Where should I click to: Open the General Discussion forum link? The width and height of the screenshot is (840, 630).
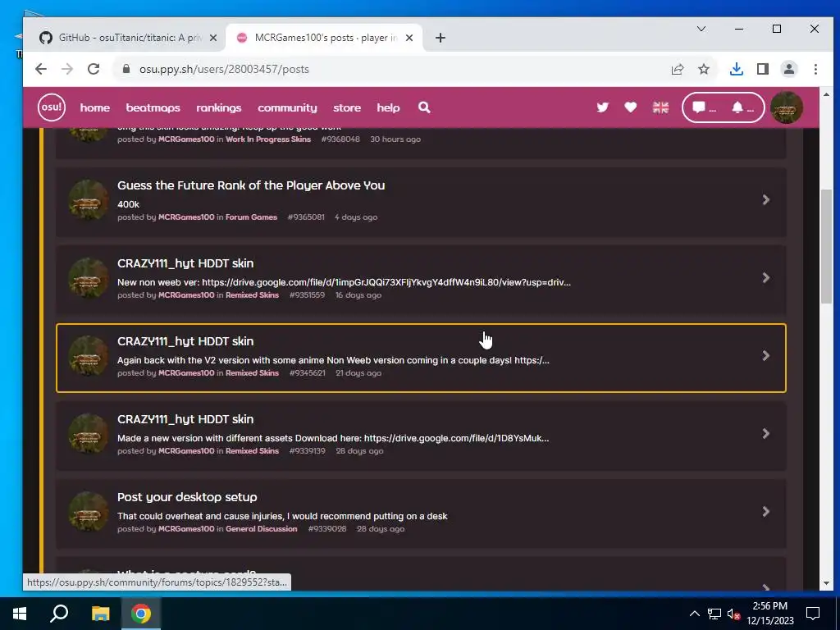pyautogui.click(x=262, y=529)
